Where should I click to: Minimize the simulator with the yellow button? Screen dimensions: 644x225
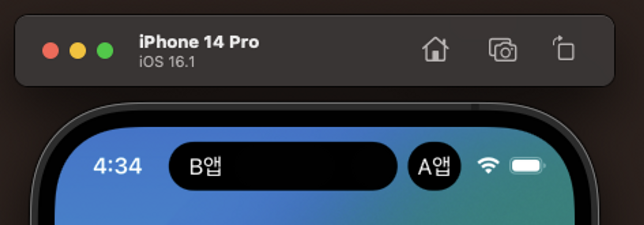tap(78, 51)
